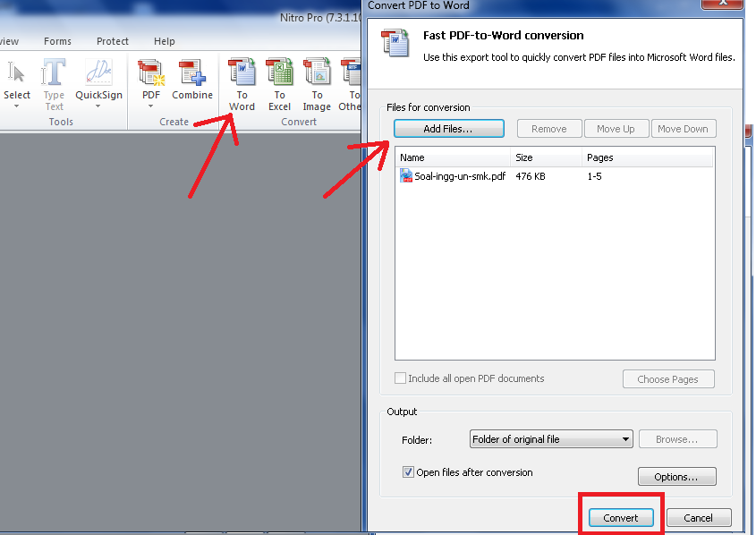
Task: Click the Browse button
Action: (x=677, y=439)
